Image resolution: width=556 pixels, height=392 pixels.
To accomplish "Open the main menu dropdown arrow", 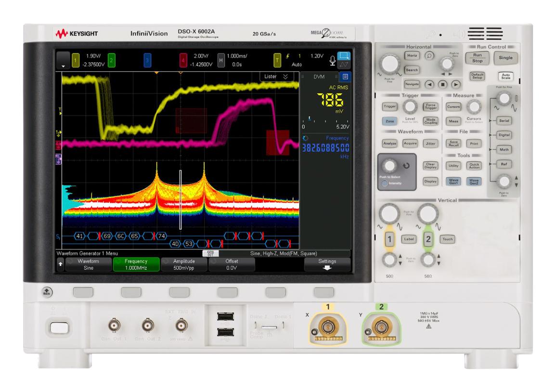I will 63,60.
